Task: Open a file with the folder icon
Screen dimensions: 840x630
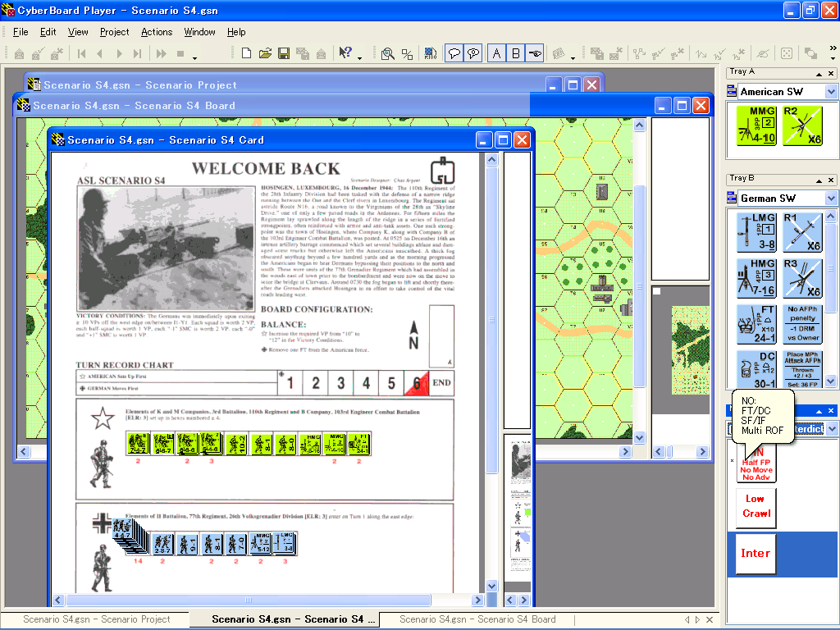Action: (265, 53)
